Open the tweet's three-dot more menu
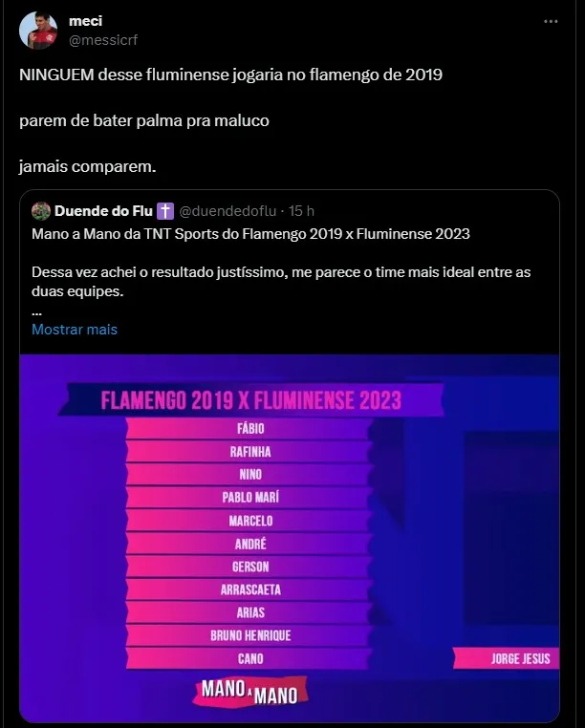 coord(551,21)
